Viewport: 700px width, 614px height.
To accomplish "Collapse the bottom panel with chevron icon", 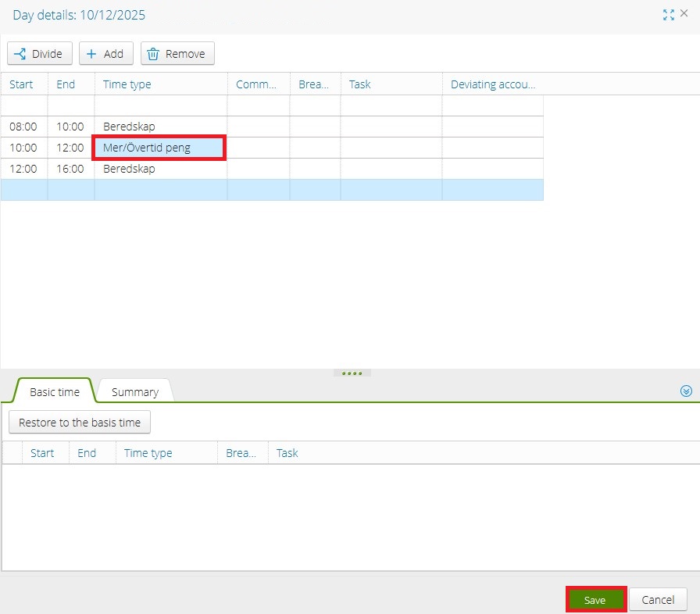I will (x=687, y=391).
